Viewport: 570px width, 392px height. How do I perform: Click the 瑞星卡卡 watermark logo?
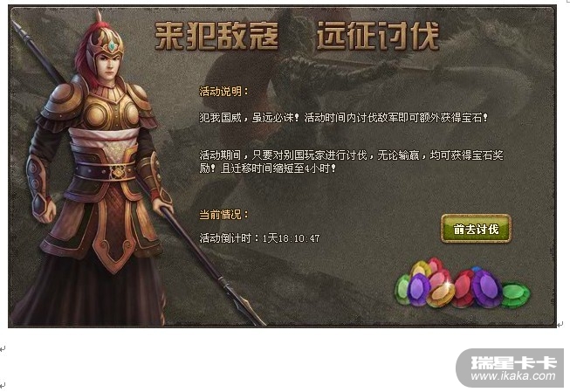(x=513, y=362)
